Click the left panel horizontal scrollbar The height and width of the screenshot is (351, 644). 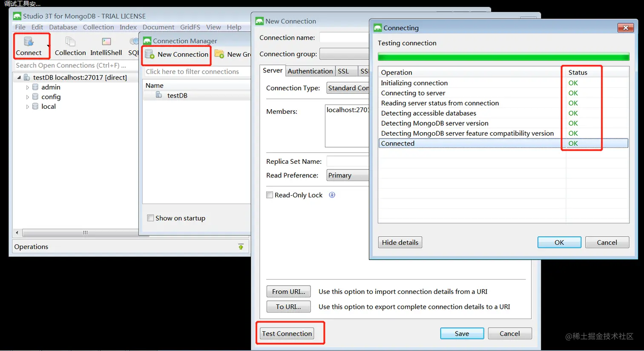pyautogui.click(x=85, y=233)
